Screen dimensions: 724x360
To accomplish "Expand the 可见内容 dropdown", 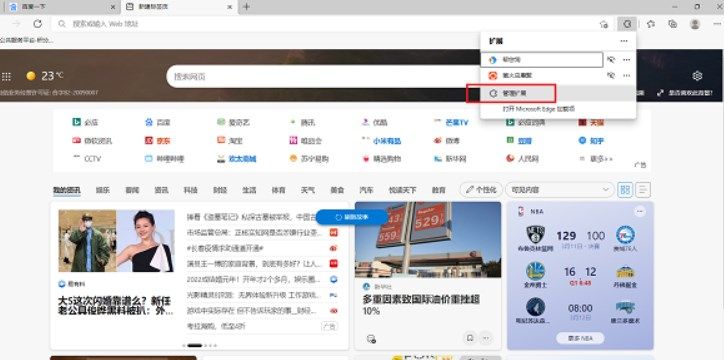I will (560, 190).
